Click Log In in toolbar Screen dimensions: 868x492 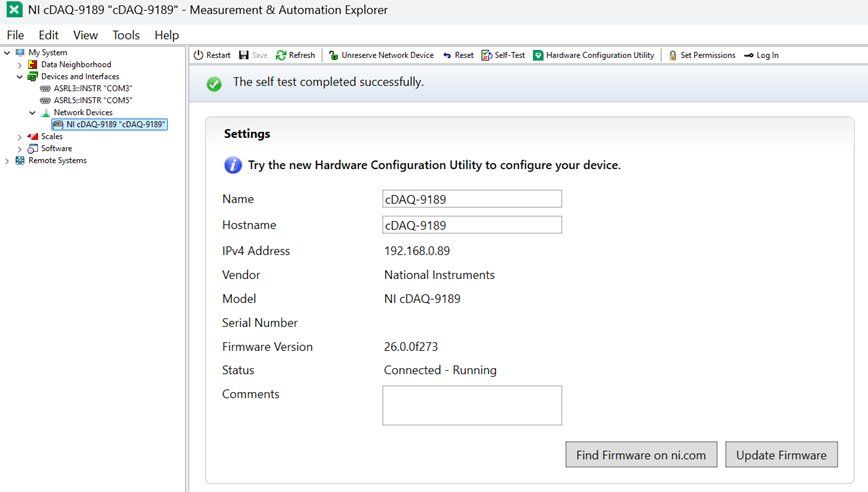[761, 55]
